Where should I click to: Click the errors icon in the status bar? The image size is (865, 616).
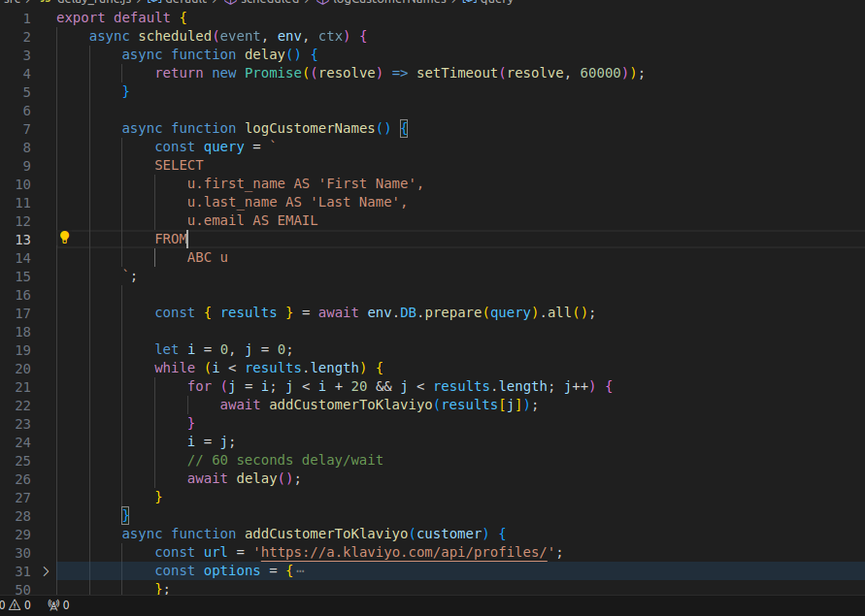4,604
